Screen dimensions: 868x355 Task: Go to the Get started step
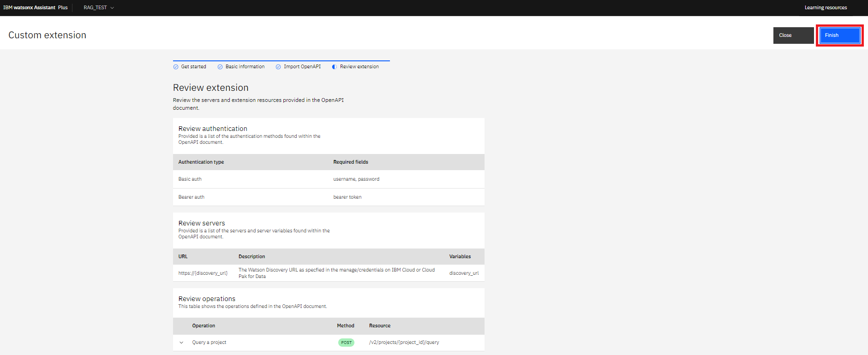(190, 67)
